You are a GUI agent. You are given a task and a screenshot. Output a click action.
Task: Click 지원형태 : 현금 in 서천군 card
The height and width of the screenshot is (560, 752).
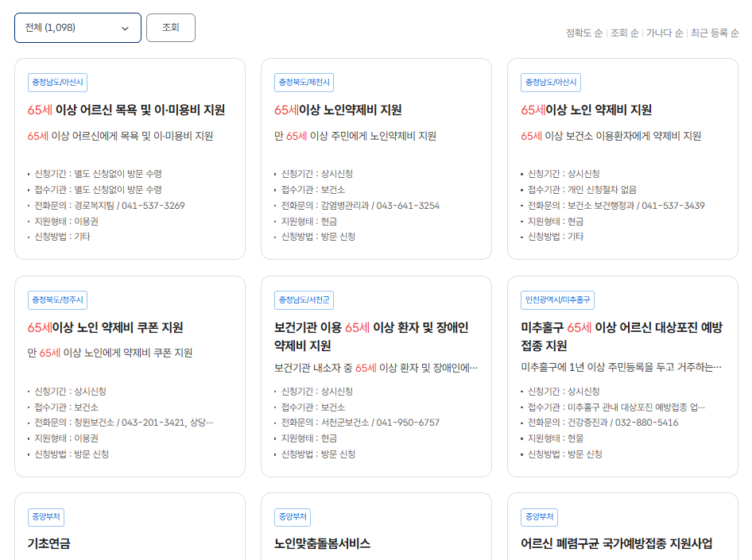(x=309, y=438)
